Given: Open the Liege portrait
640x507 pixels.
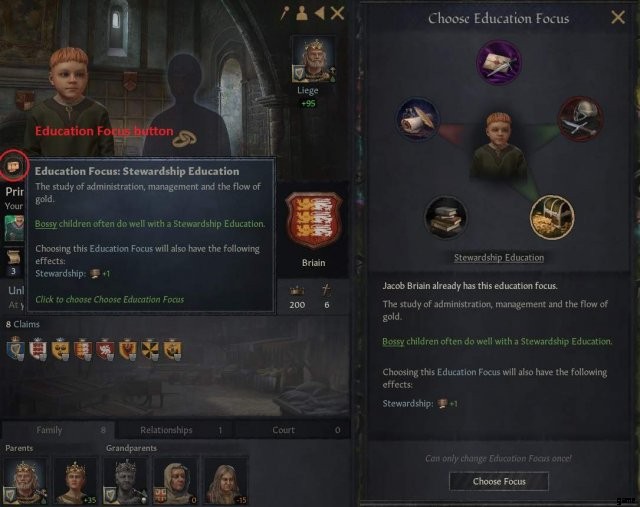Looking at the screenshot, I should point(313,60).
